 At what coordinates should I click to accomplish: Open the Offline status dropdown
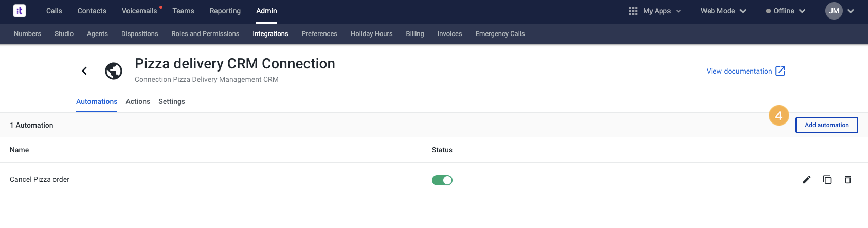point(786,11)
